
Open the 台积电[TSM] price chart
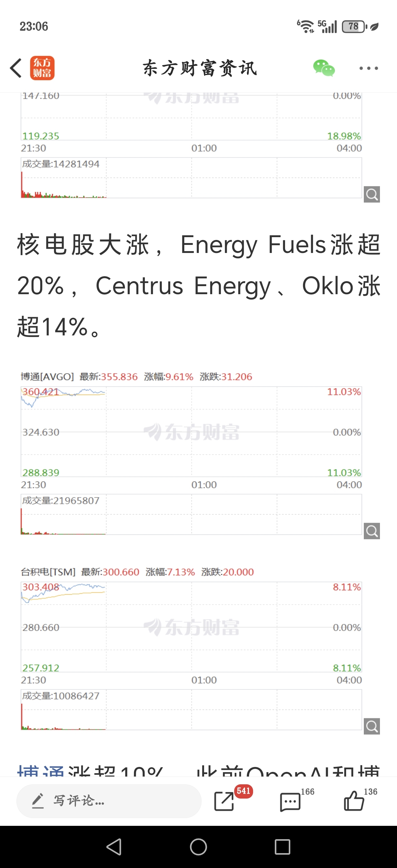(191, 627)
